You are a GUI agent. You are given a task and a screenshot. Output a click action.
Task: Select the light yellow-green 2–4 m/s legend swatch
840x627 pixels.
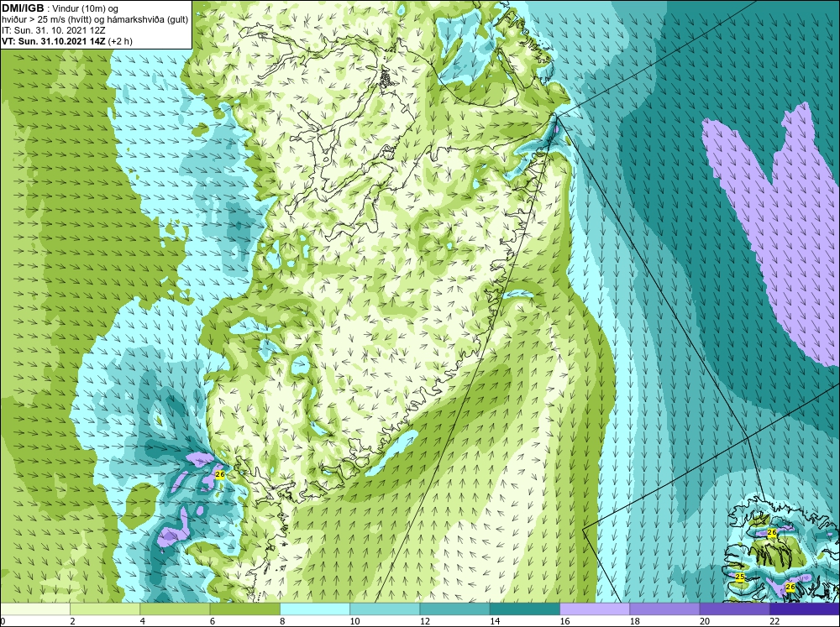[105, 609]
